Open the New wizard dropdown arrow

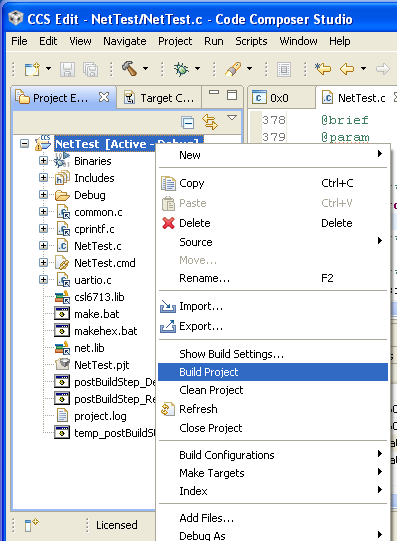point(48,69)
